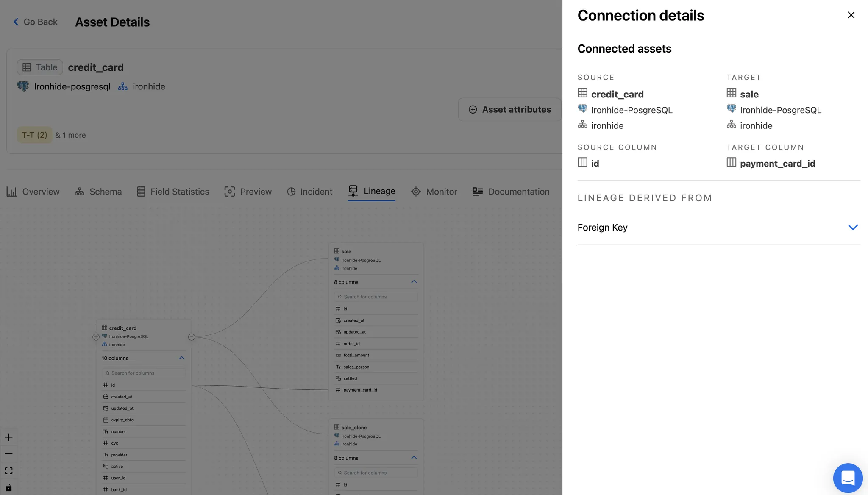This screenshot has width=868, height=495.
Task: Collapse the sale 8 columns list
Action: 414,282
